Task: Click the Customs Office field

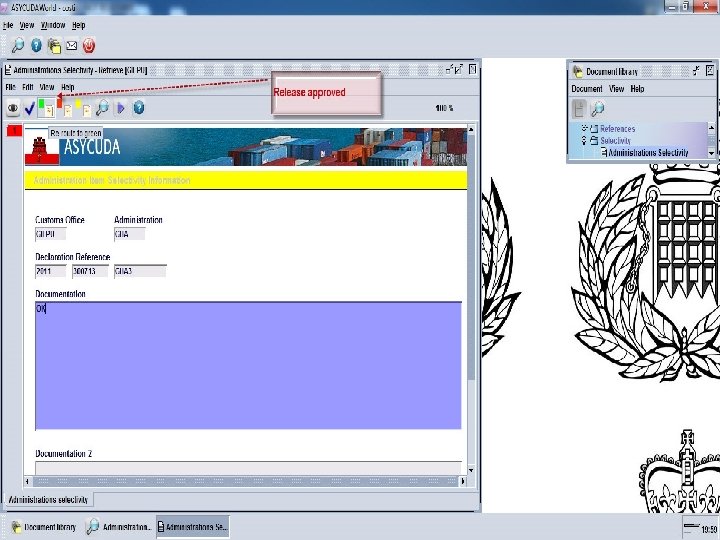Action: pyautogui.click(x=51, y=234)
